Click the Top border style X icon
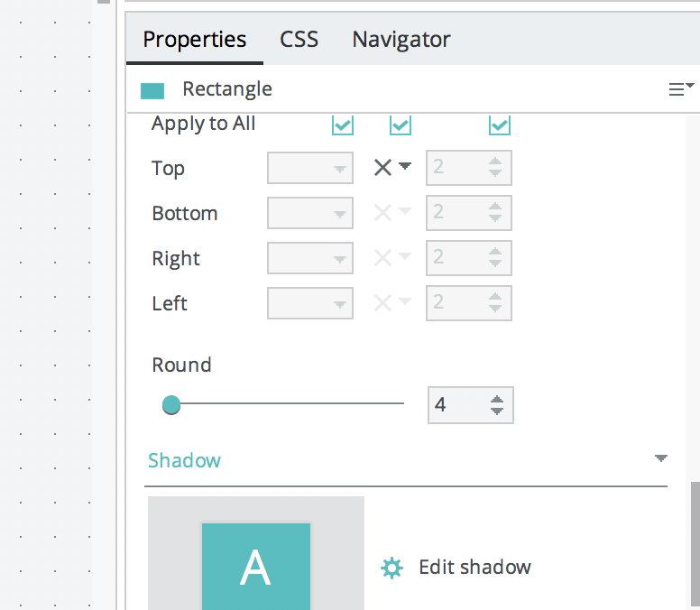 (x=383, y=167)
